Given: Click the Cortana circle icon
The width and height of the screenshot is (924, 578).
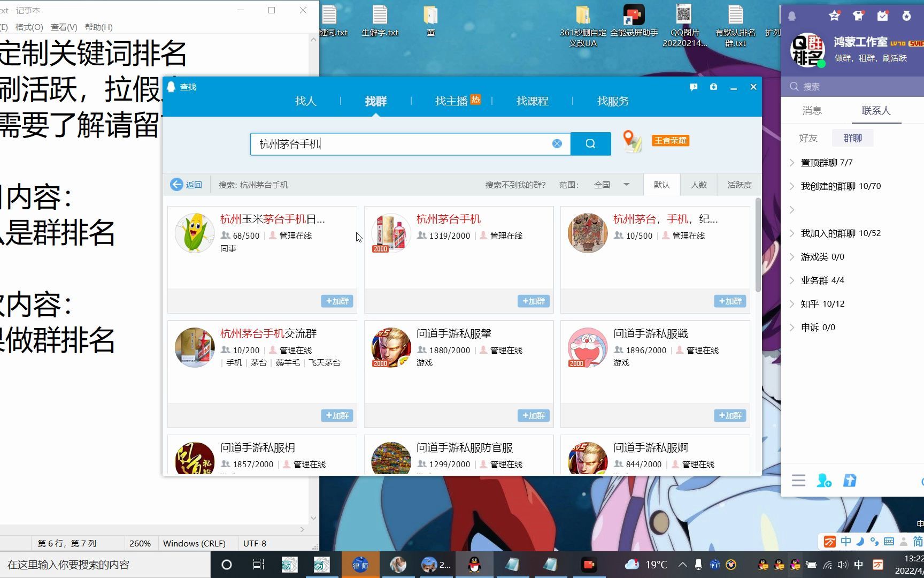Looking at the screenshot, I should click(227, 565).
